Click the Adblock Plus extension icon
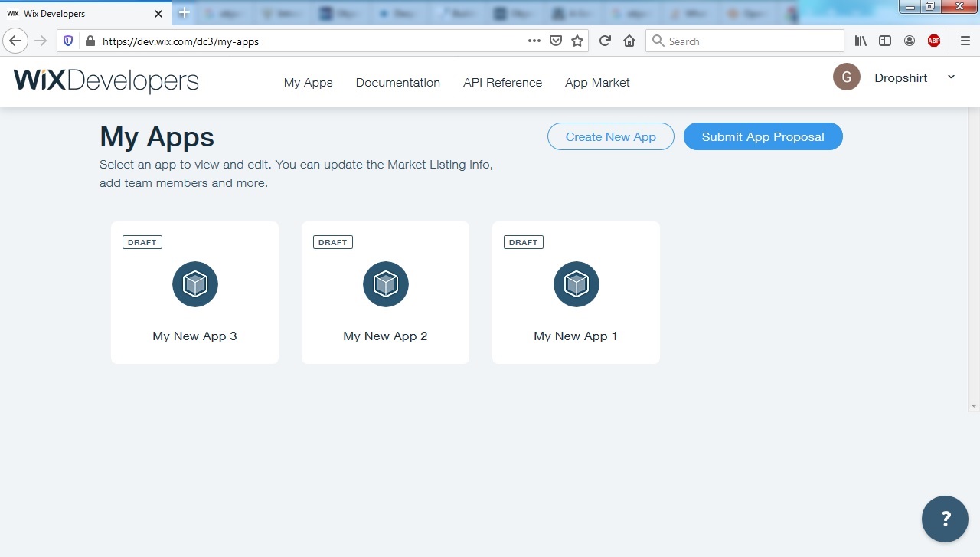The image size is (980, 557). tap(934, 41)
